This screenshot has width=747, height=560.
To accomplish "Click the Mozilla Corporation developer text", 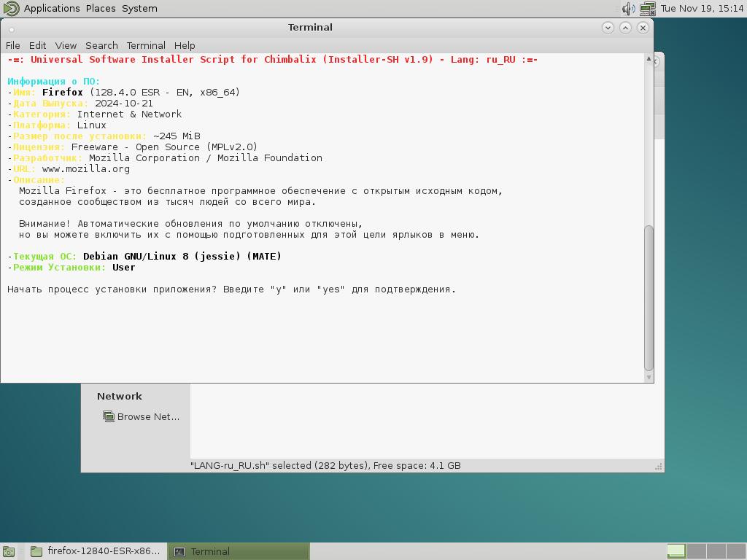I will (x=205, y=158).
